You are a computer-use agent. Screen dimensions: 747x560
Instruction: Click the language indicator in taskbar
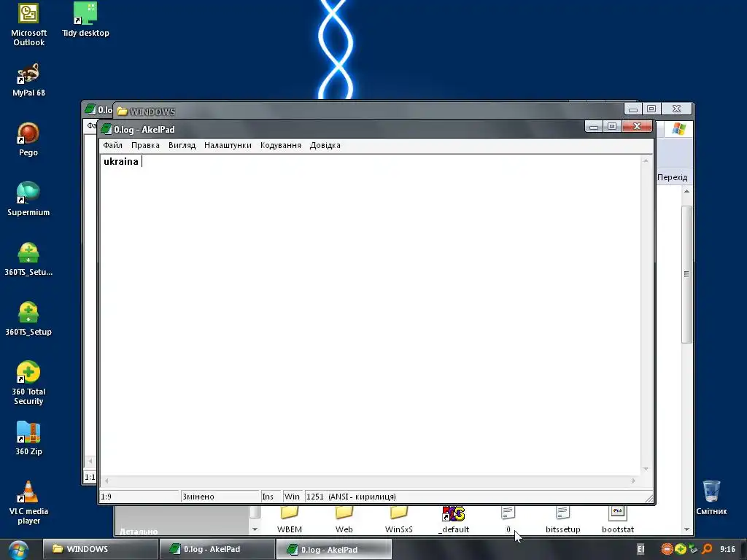click(x=640, y=549)
